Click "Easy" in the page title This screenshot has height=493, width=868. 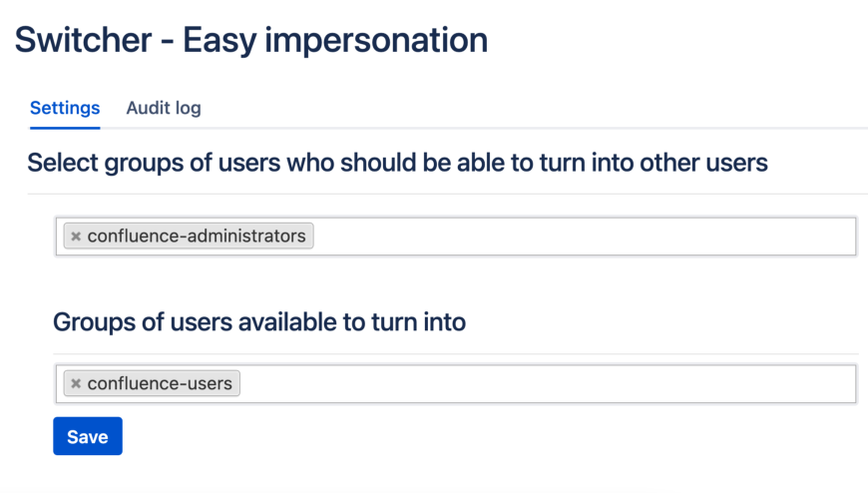point(220,40)
